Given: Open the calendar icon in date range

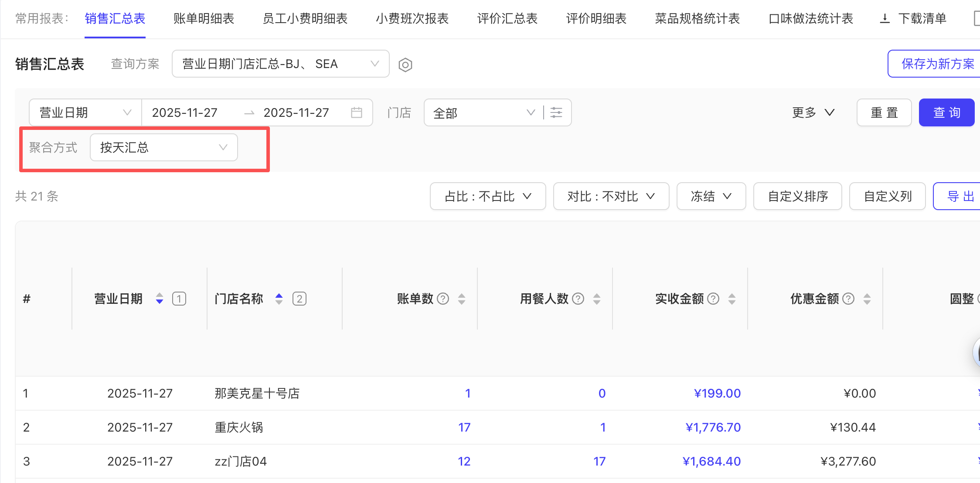Looking at the screenshot, I should tap(356, 112).
